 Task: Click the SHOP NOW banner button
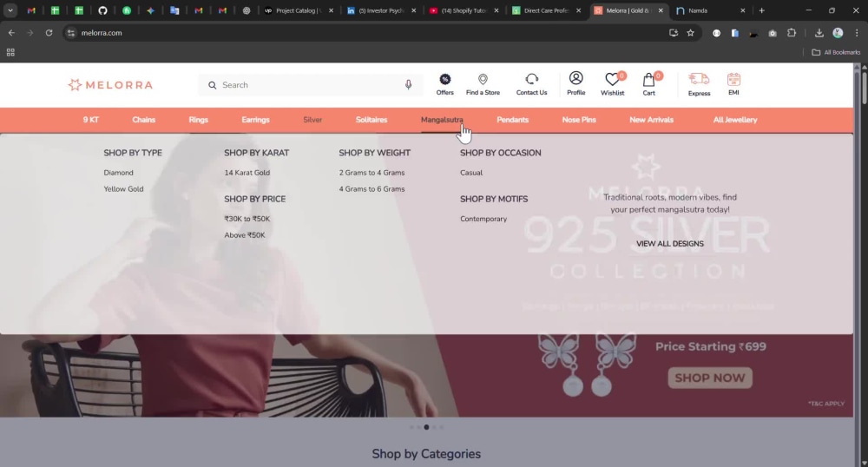point(710,378)
